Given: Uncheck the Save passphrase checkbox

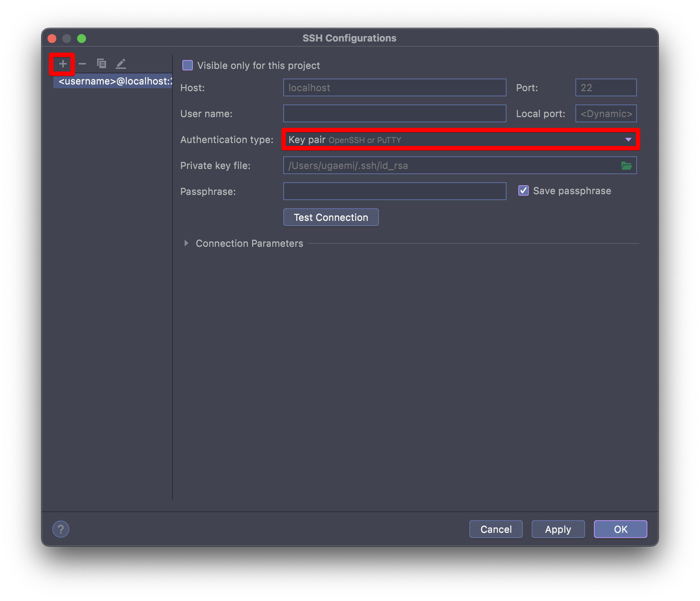Looking at the screenshot, I should [x=523, y=190].
